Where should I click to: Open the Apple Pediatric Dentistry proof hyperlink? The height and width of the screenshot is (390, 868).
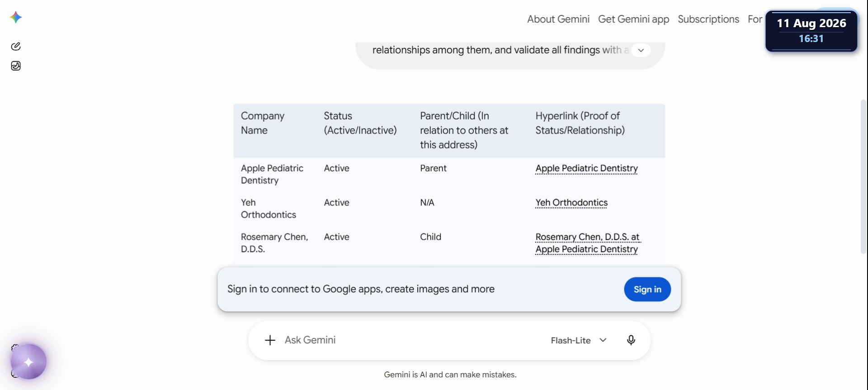[586, 168]
